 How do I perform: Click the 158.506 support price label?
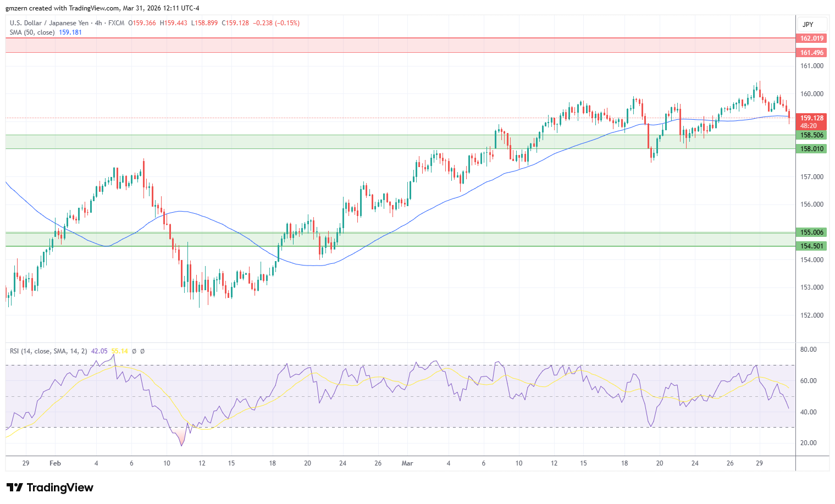click(x=811, y=135)
